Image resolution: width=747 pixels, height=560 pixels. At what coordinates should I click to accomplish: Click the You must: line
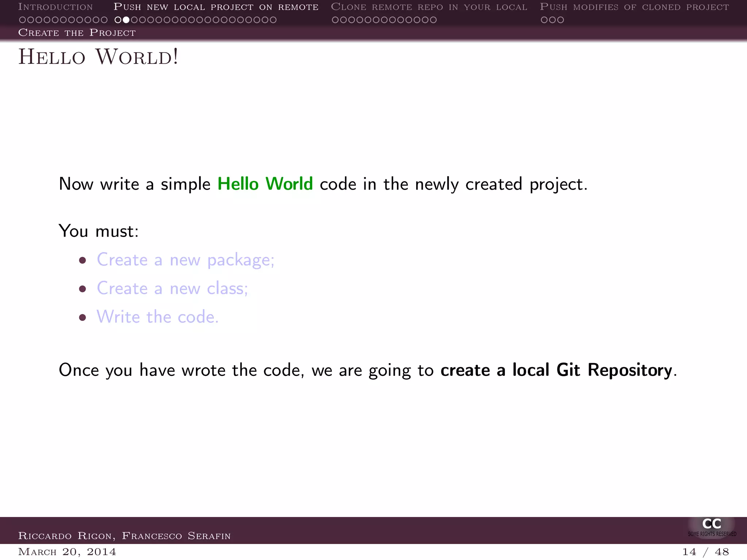[x=98, y=231]
